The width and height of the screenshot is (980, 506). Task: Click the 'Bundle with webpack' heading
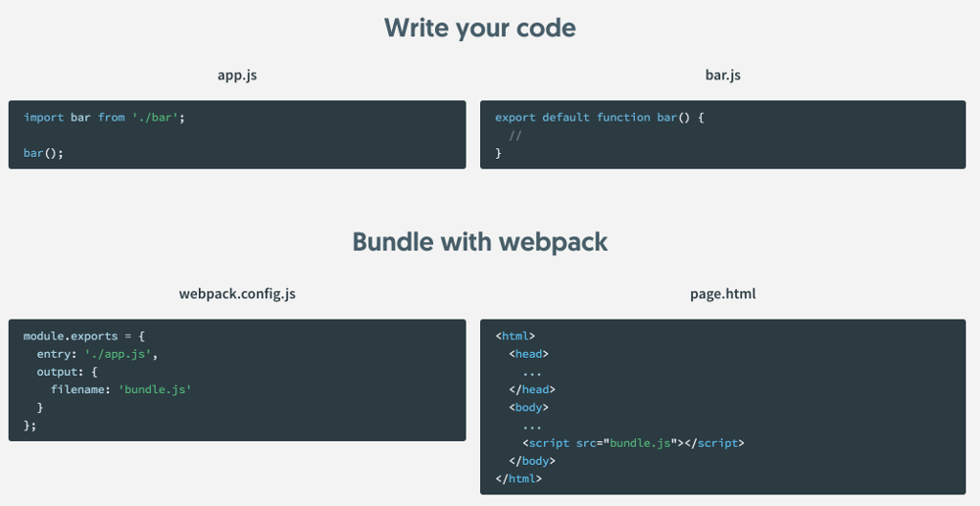479,241
